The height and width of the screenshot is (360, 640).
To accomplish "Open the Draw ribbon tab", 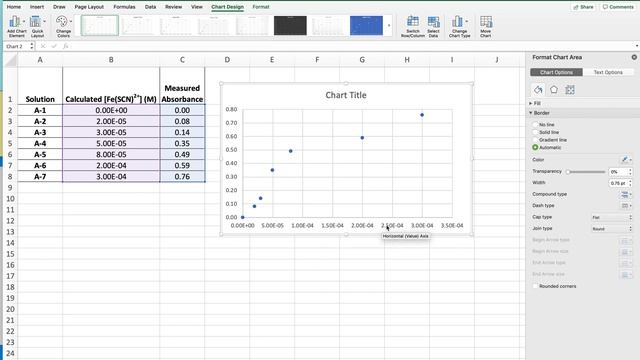I will pos(59,7).
